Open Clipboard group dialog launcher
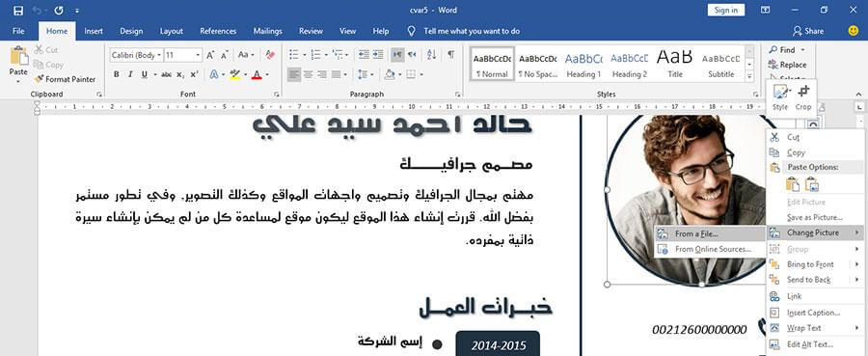The height and width of the screenshot is (356, 868). coord(99,95)
